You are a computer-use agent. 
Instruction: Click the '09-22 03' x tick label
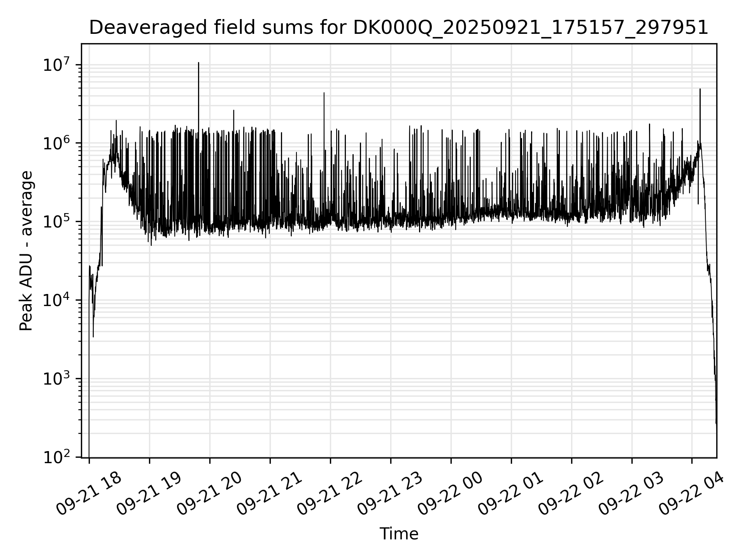pos(632,494)
